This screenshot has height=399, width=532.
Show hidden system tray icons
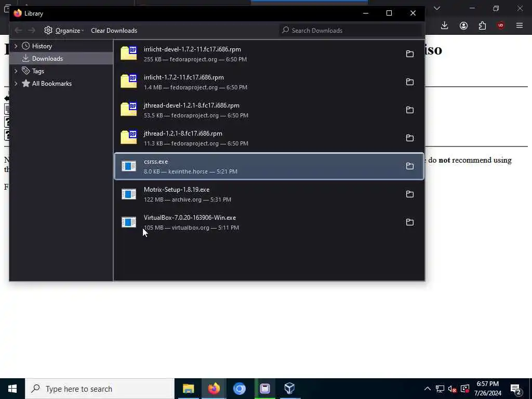click(x=428, y=389)
